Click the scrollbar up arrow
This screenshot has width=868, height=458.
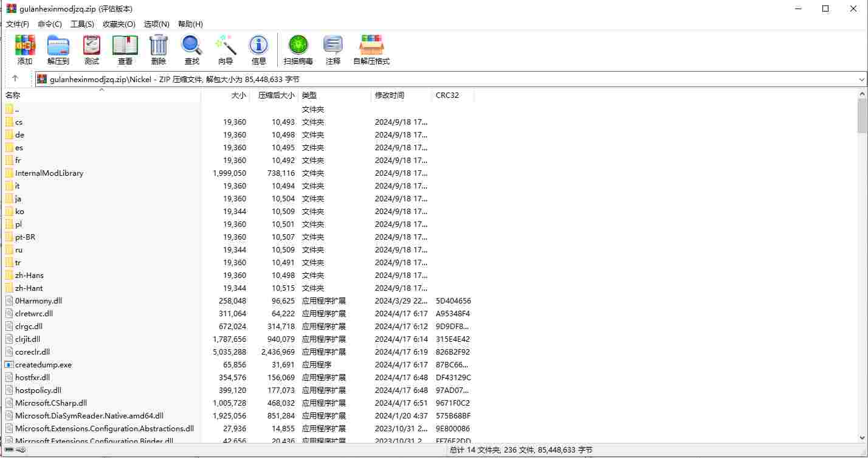[862, 94]
